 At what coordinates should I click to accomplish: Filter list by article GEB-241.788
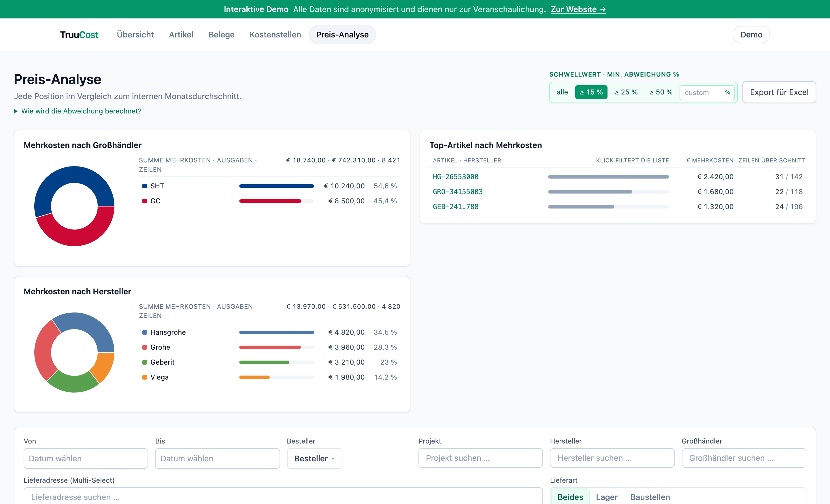click(455, 207)
